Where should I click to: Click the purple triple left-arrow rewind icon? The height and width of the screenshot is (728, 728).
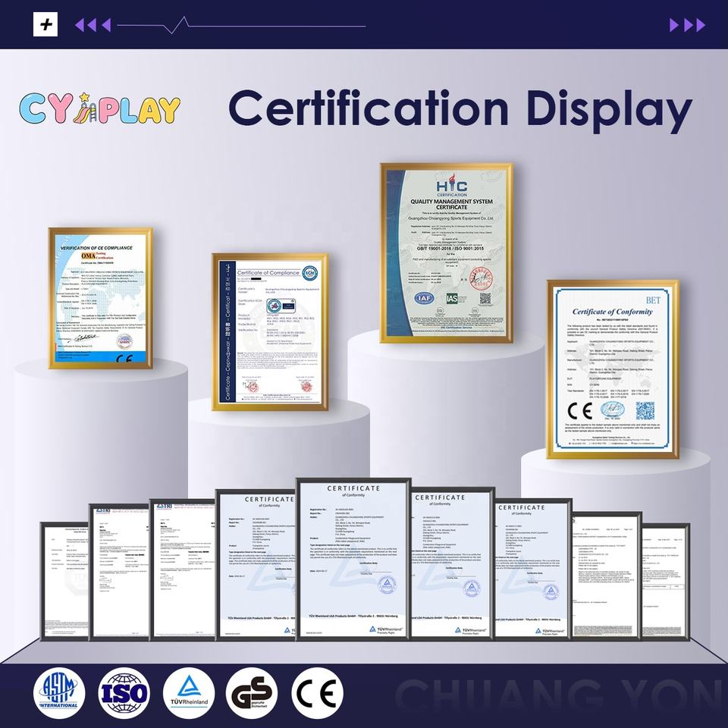[93, 24]
